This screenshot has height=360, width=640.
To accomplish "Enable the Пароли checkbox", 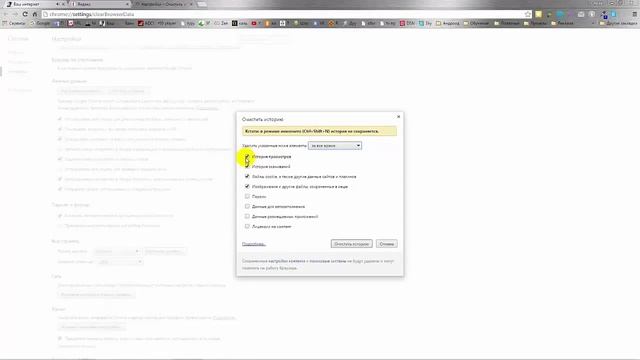I will (x=247, y=196).
